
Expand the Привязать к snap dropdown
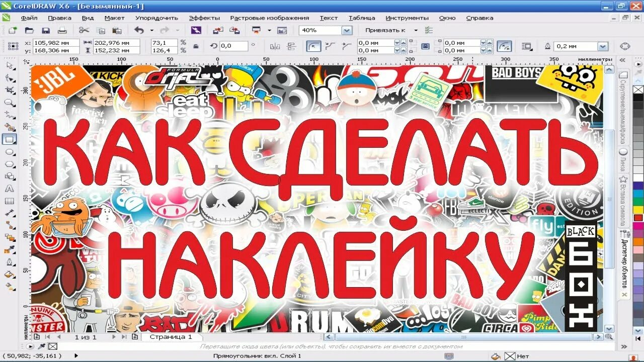point(416,30)
